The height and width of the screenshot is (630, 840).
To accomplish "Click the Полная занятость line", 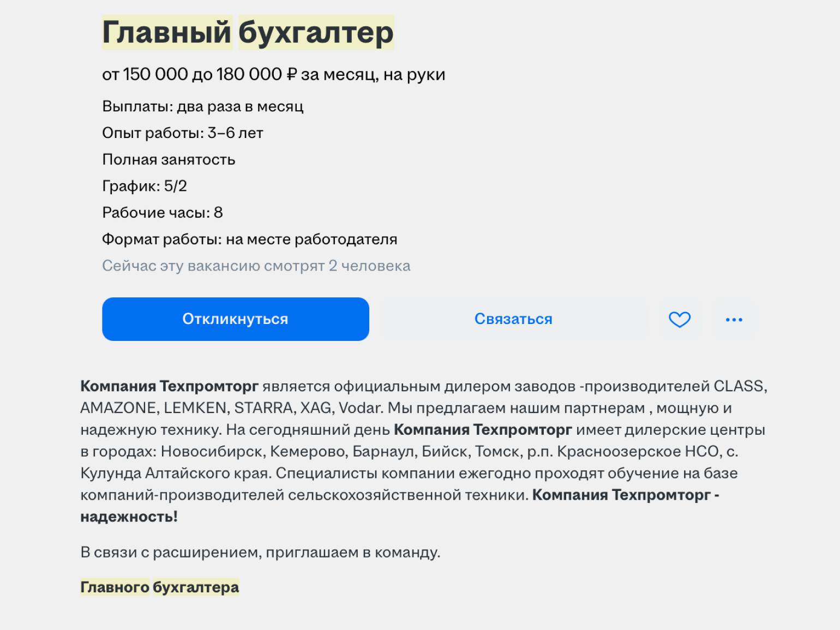I will click(169, 160).
